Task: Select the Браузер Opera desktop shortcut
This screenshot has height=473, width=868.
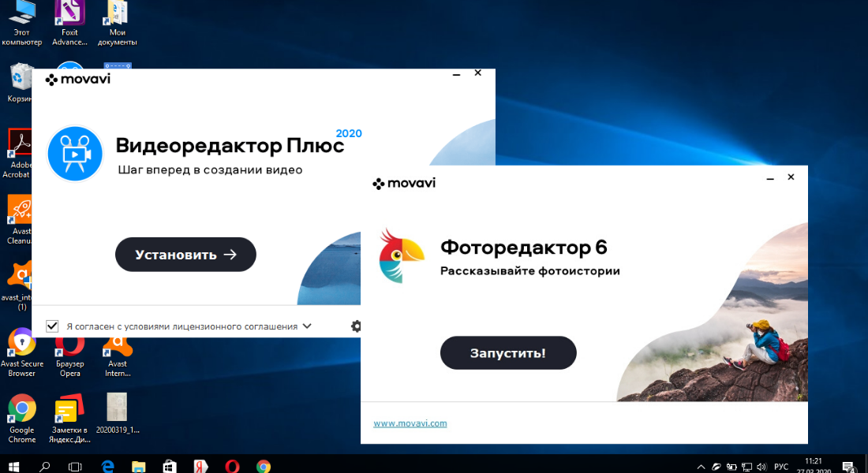Action: (69, 357)
